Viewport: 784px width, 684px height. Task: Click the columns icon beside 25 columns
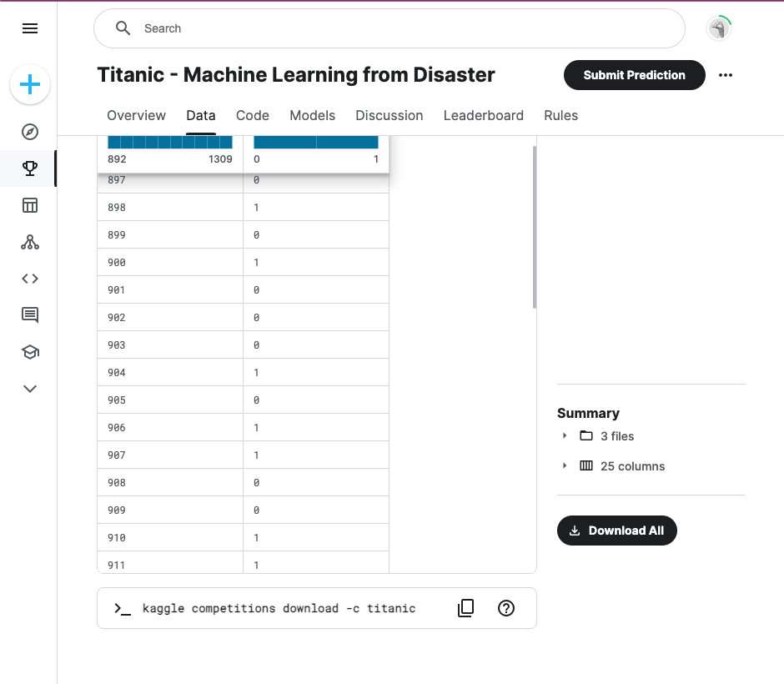point(586,466)
